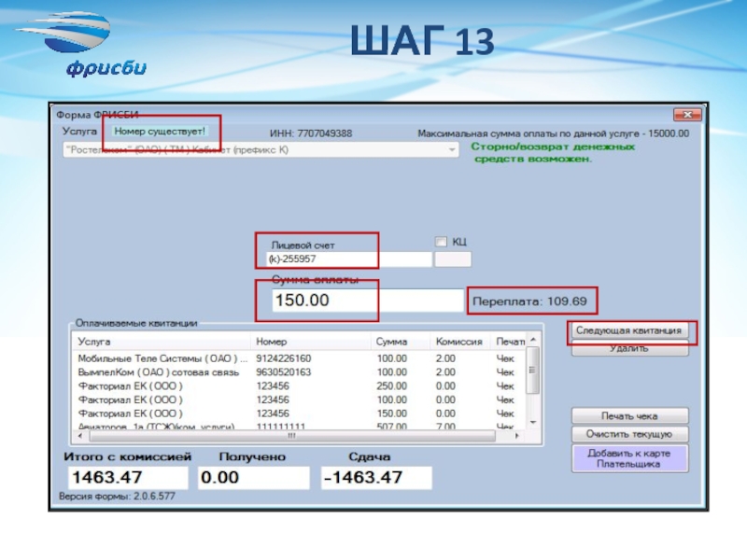This screenshot has height=560, width=747.
Task: Click the horizontal scrollbar thumb of receipts list
Action: pyautogui.click(x=292, y=436)
